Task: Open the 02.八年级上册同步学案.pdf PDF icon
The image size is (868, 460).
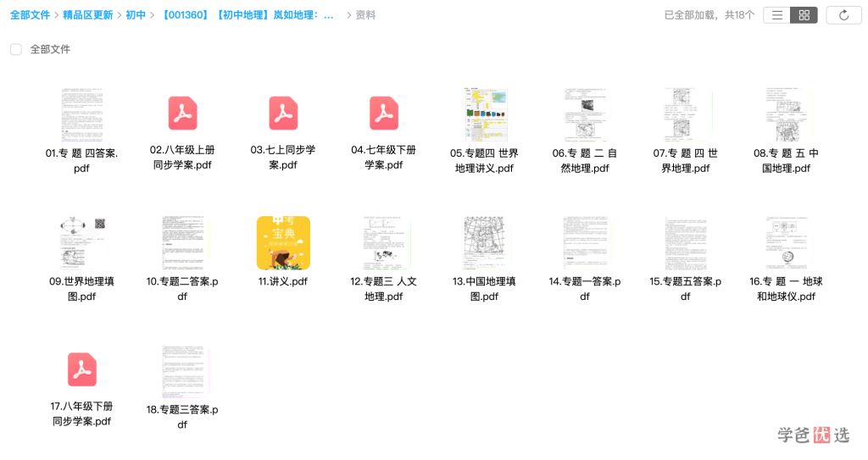Action: (183, 113)
